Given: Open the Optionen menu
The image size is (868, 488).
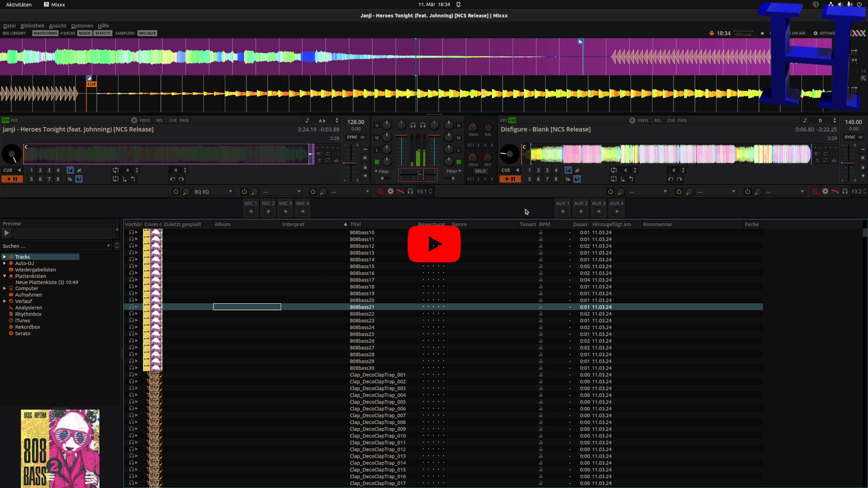Looking at the screenshot, I should coord(82,26).
